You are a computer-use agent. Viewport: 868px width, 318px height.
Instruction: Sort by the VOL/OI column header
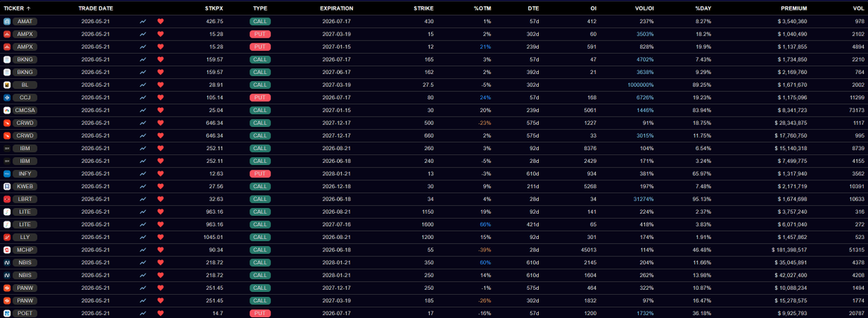click(x=643, y=7)
